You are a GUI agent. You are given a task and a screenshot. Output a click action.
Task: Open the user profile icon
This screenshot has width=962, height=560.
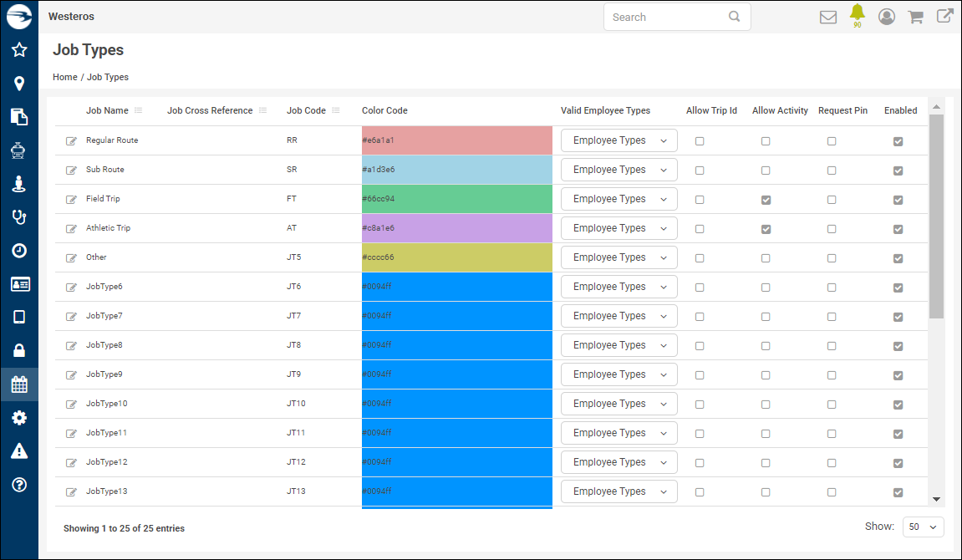(887, 17)
